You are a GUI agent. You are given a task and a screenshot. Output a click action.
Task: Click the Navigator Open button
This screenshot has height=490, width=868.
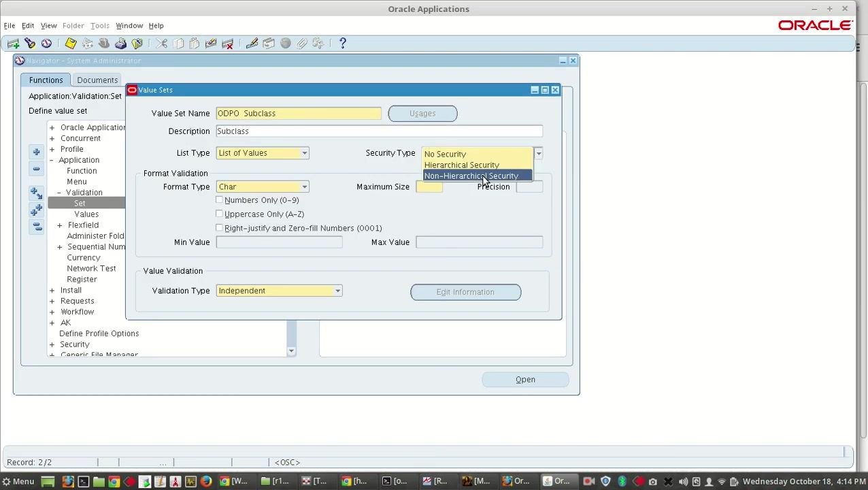coord(525,380)
